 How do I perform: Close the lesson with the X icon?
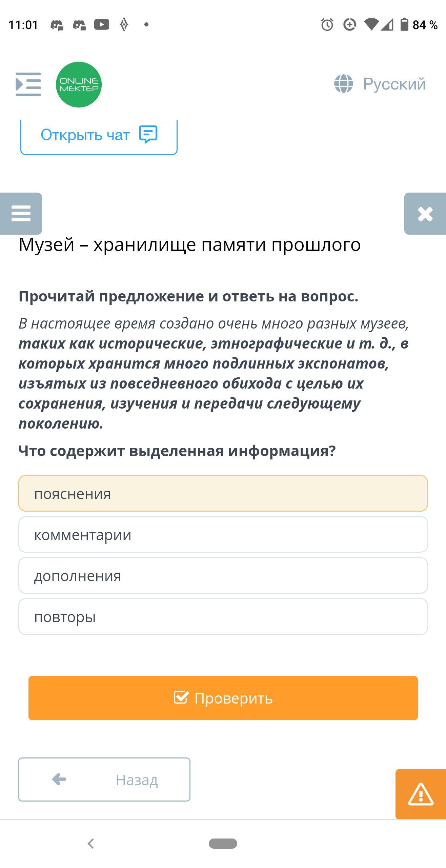(425, 214)
